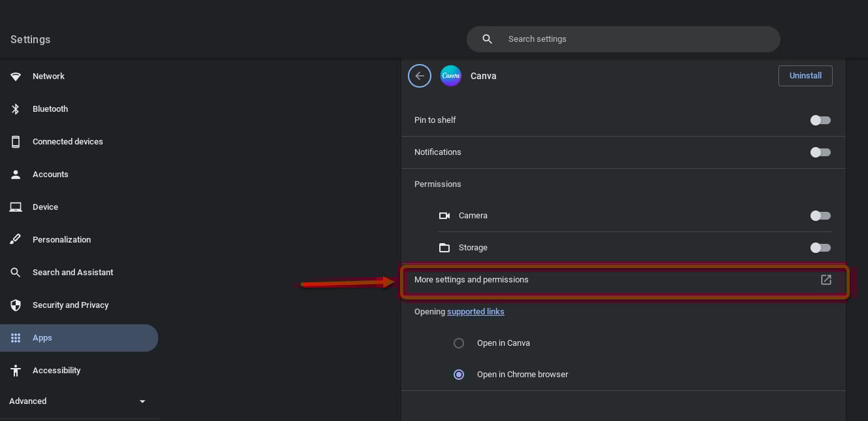This screenshot has height=421, width=868.
Task: Click the Search settings field
Action: point(624,39)
